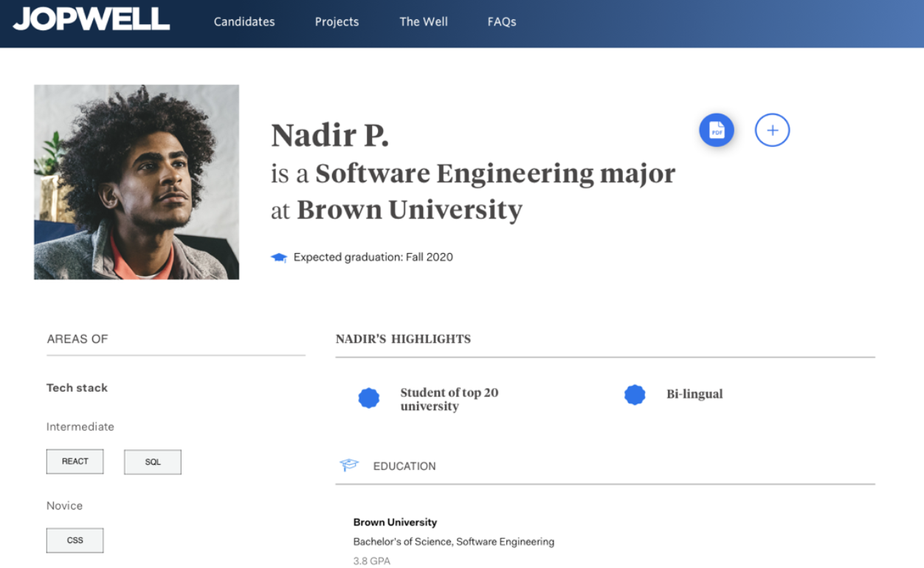
Task: Click Nadir's profile photo
Action: coord(137,182)
